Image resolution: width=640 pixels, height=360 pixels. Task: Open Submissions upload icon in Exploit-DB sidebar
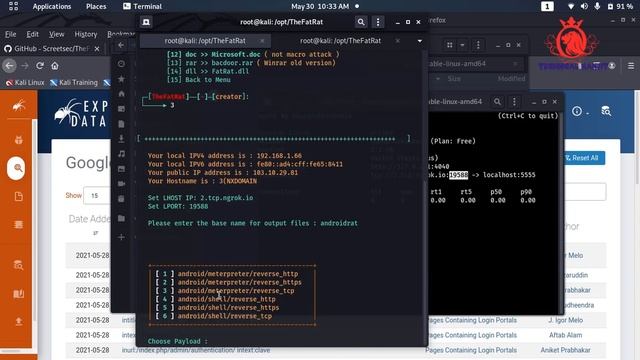click(x=18, y=322)
